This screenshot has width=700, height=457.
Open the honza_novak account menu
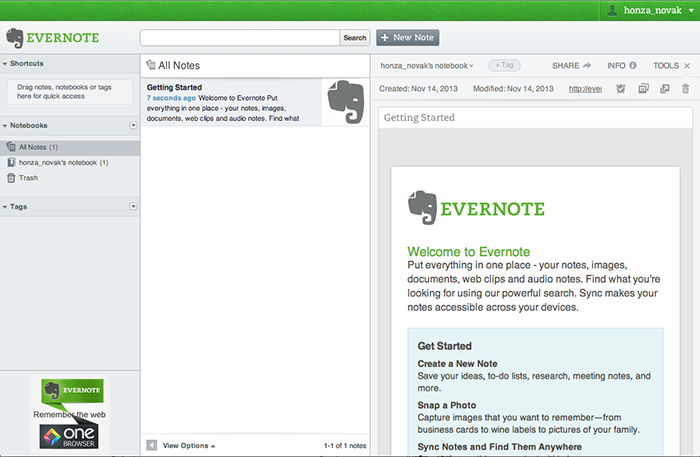pos(652,10)
